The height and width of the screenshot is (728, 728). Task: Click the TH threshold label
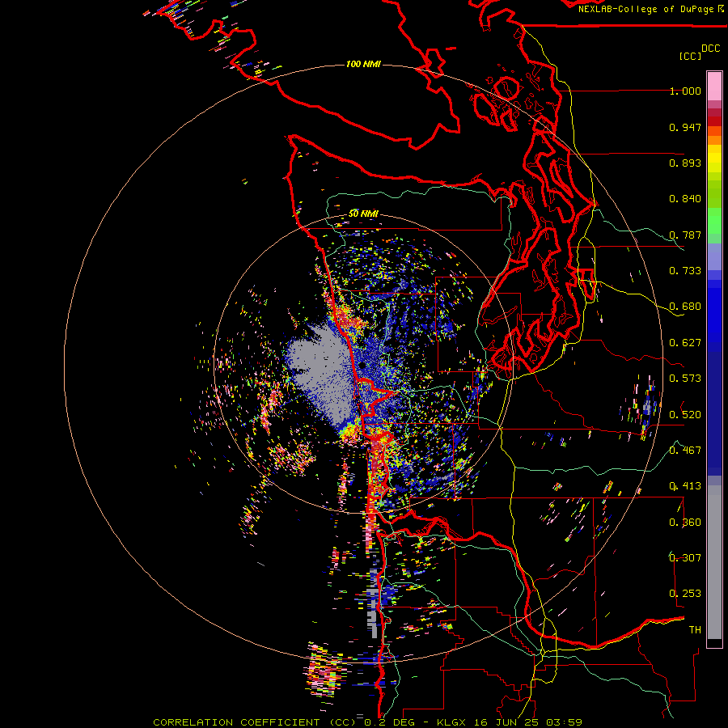coord(695,630)
